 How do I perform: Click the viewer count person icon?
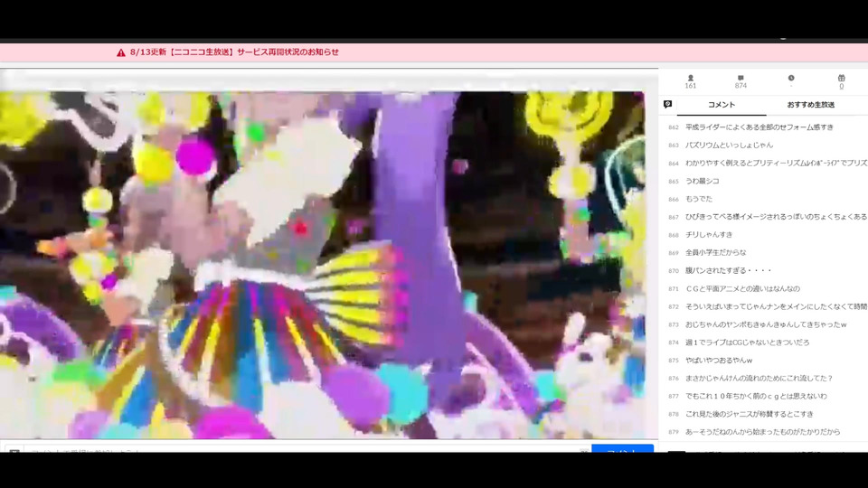point(690,78)
